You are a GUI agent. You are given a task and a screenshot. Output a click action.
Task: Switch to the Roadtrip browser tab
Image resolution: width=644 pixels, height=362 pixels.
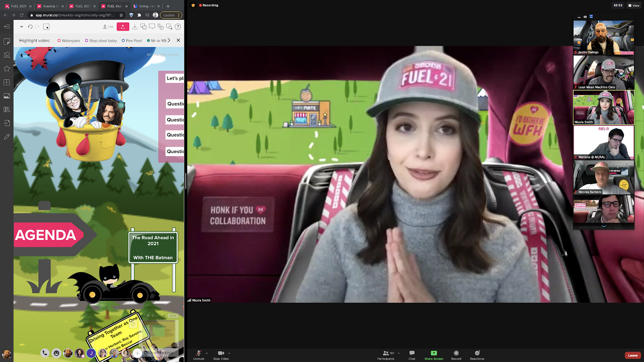(50, 6)
